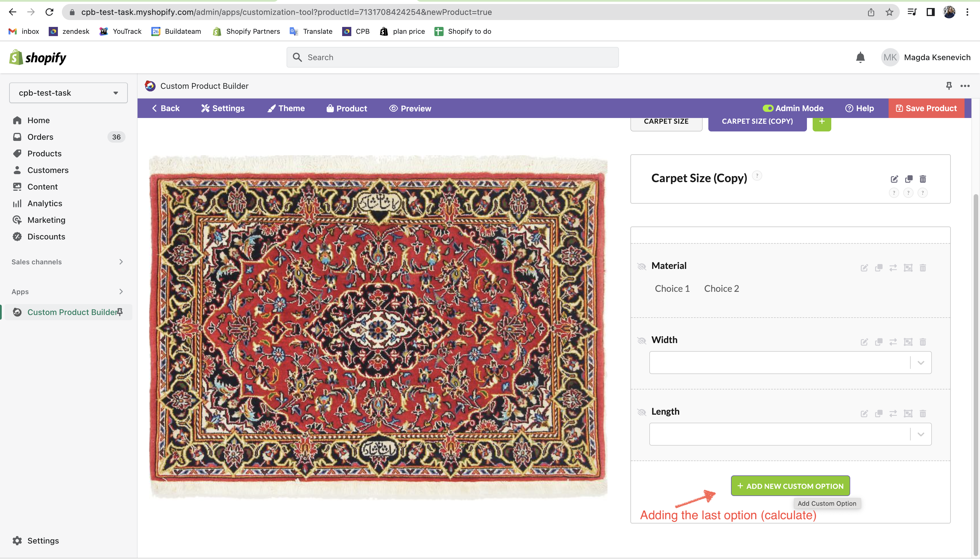
Task: Click the Shopify search field
Action: click(452, 57)
